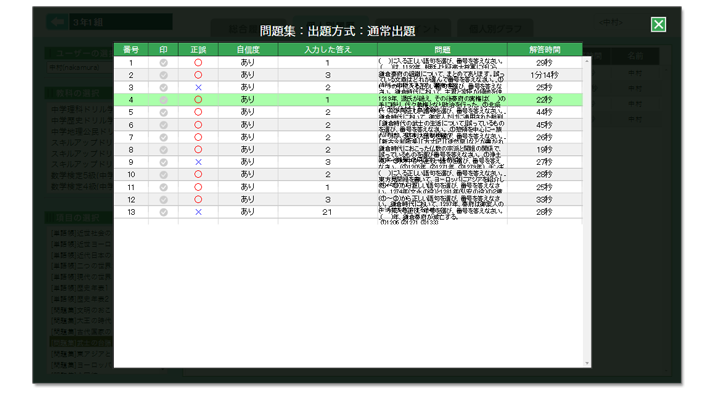
Task: Toggle the stamp check mark in row 3
Action: click(x=163, y=88)
